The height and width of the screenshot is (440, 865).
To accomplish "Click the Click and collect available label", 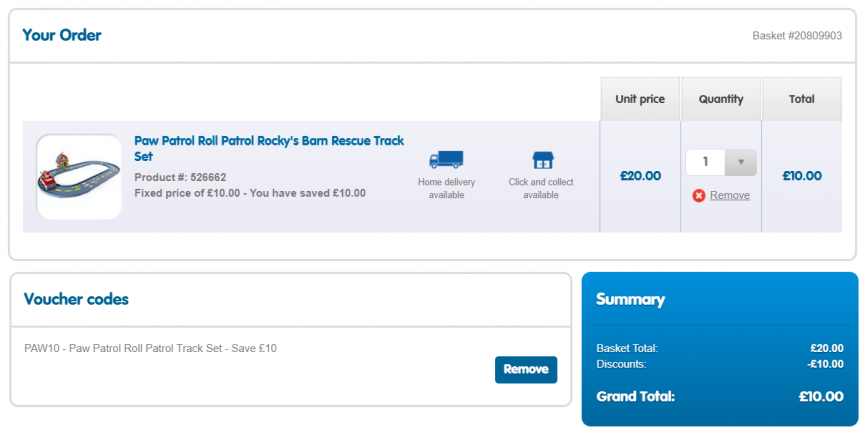I will [541, 189].
